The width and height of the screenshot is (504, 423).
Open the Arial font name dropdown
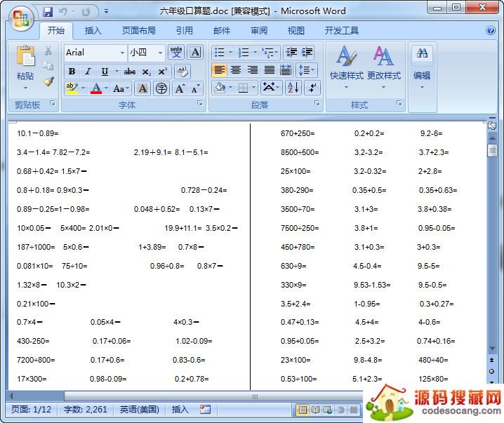(122, 53)
